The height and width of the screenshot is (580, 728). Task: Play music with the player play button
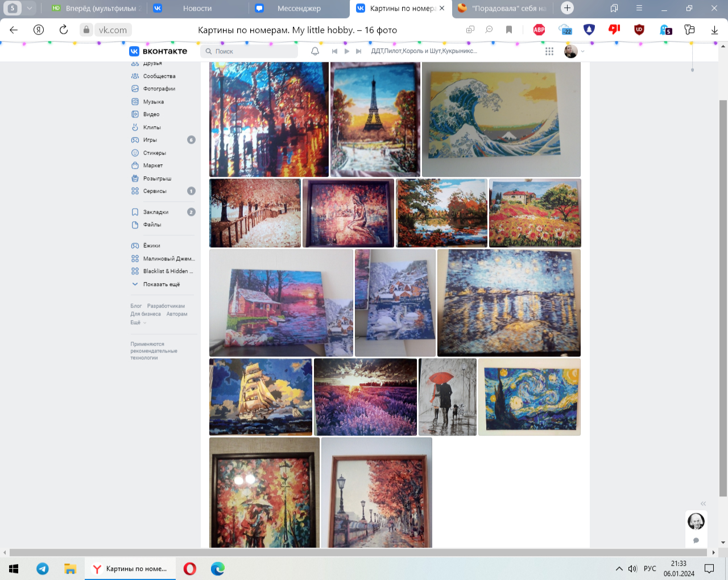pyautogui.click(x=347, y=51)
